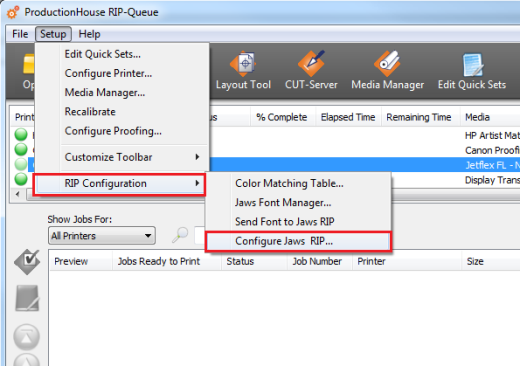This screenshot has height=366, width=520.
Task: Click the % Complete column header
Action: (282, 117)
